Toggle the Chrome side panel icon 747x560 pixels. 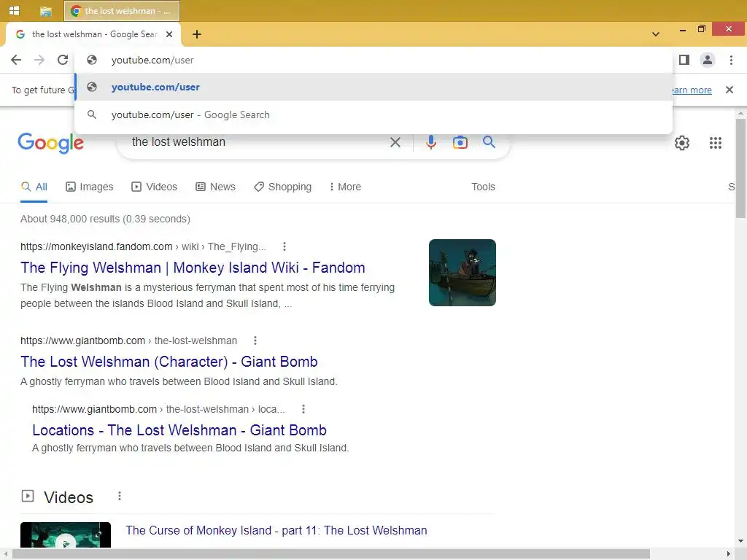[x=684, y=60]
